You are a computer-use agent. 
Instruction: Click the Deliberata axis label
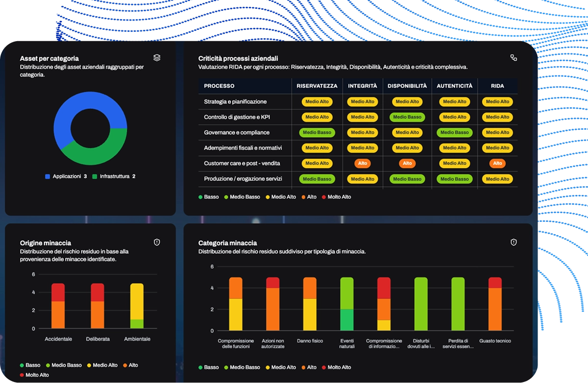click(98, 339)
